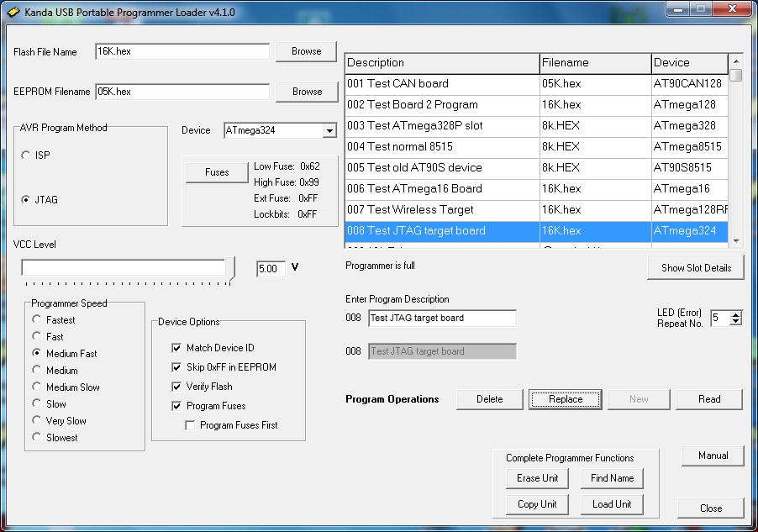758x532 pixels.
Task: Open the Fuses settings button
Action: point(217,172)
